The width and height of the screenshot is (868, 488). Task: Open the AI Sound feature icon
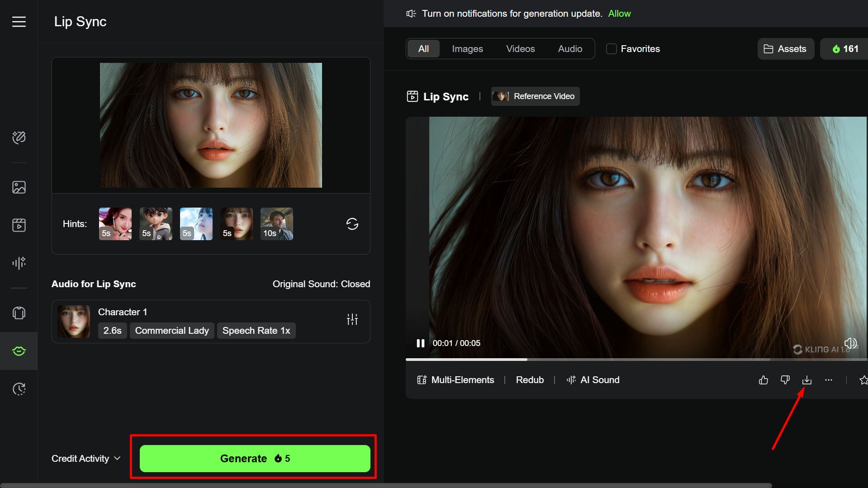(571, 380)
